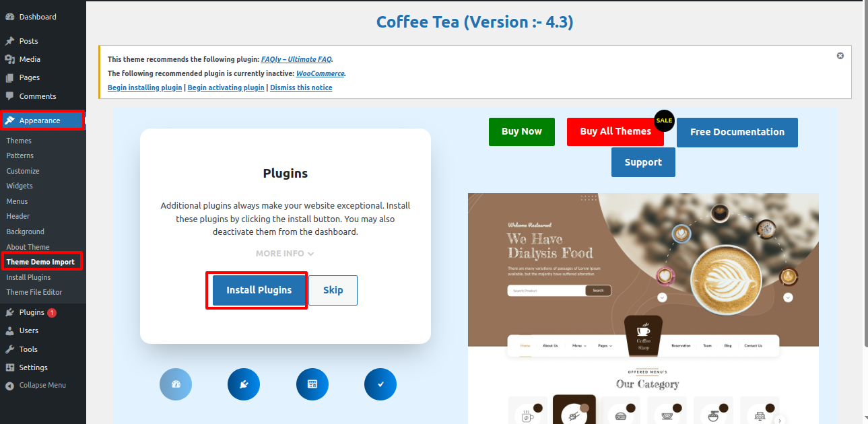Screen dimensions: 868x424
Task: Select the Pages icon in sidebar
Action: 9,77
